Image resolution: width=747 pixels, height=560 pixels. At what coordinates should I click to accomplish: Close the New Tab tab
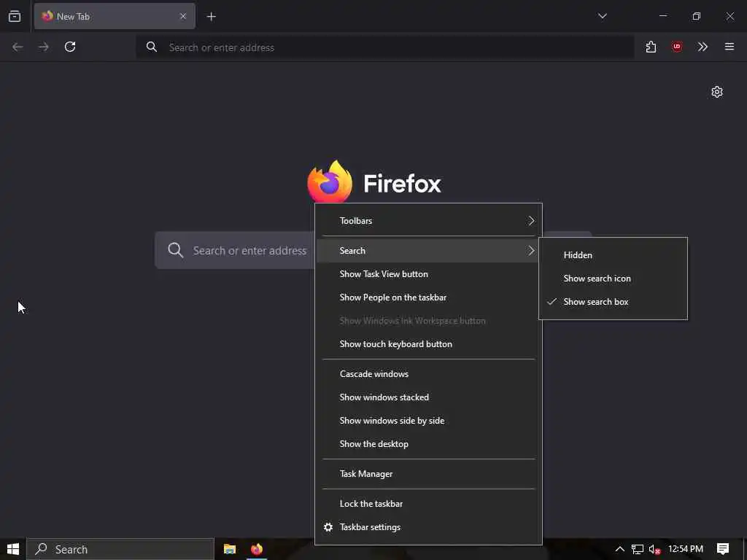click(x=183, y=16)
